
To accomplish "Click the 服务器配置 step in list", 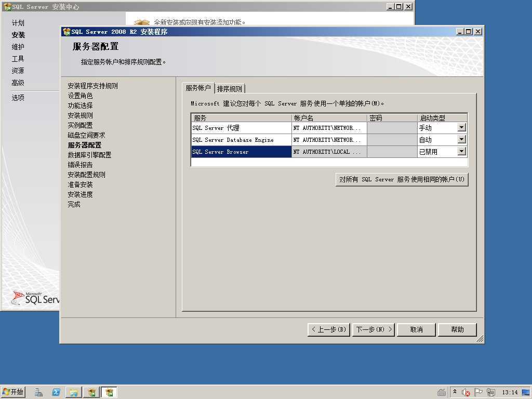I will pyautogui.click(x=85, y=145).
